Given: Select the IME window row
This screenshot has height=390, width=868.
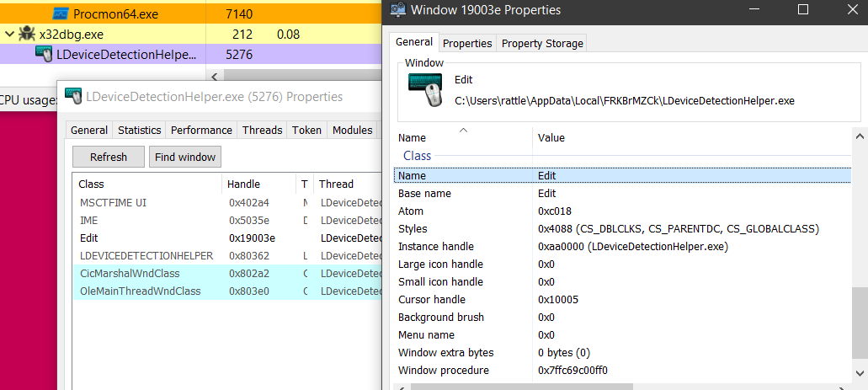Looking at the screenshot, I should 227,221.
